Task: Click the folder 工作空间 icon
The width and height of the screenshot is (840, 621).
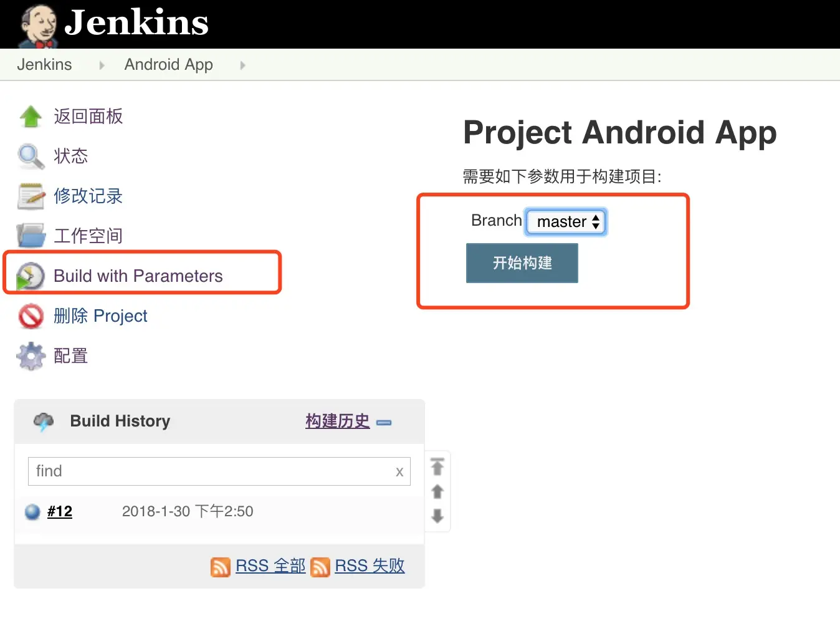Action: pos(31,236)
